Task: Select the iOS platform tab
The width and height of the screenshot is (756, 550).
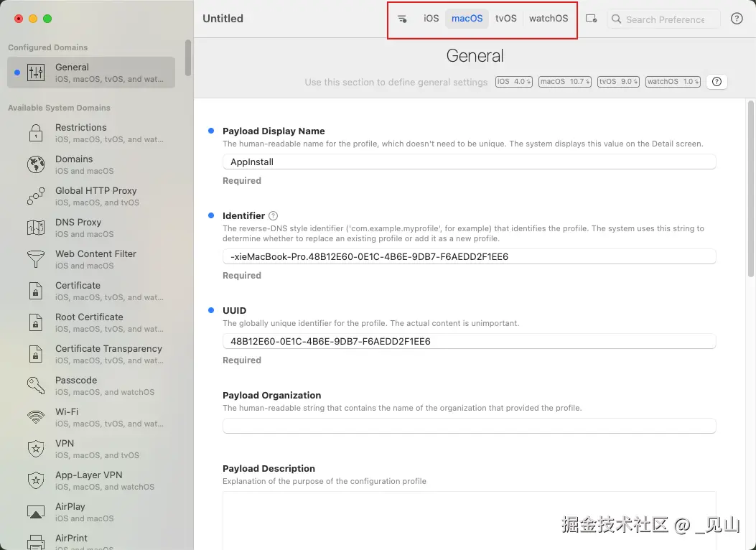Action: (x=431, y=19)
